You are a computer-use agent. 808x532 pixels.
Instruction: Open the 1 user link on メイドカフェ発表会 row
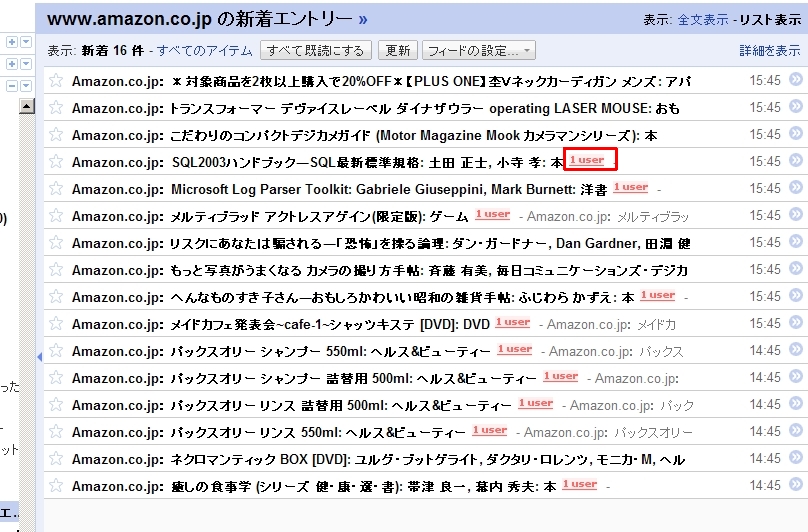tap(513, 323)
